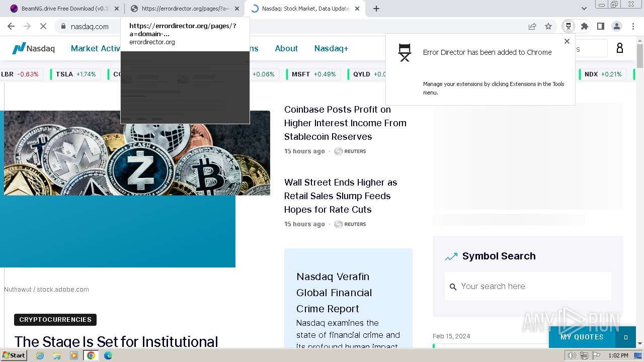This screenshot has width=644, height=362.
Task: Select the NDX ticker item
Action: 603,74
